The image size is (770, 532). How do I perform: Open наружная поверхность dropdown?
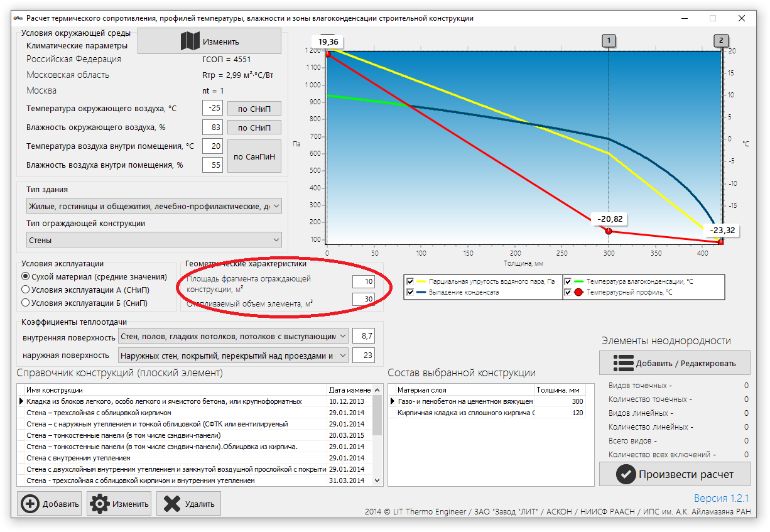[233, 356]
